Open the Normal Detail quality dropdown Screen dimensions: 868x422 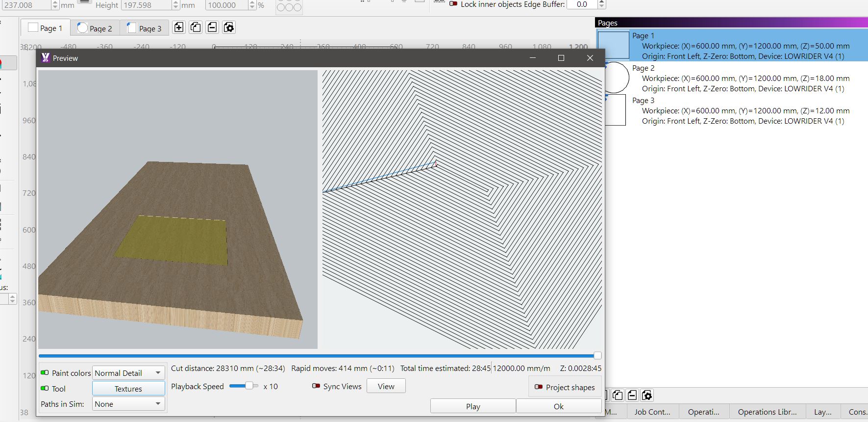[128, 373]
